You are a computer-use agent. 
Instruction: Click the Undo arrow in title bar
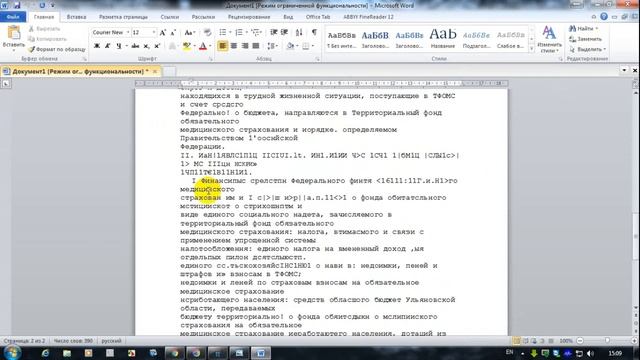pyautogui.click(x=42, y=6)
